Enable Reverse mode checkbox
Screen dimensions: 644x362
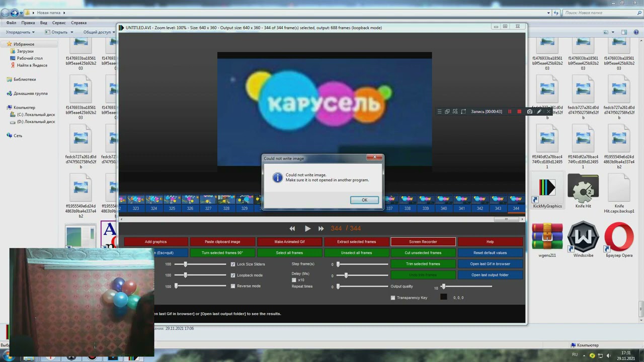[233, 286]
